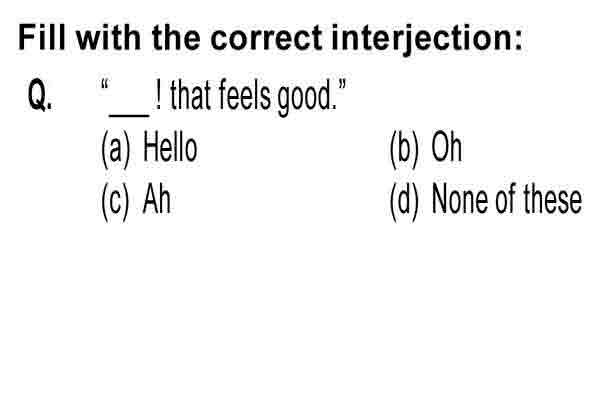
Task: Click the blank line in the sentence
Action: click(129, 114)
